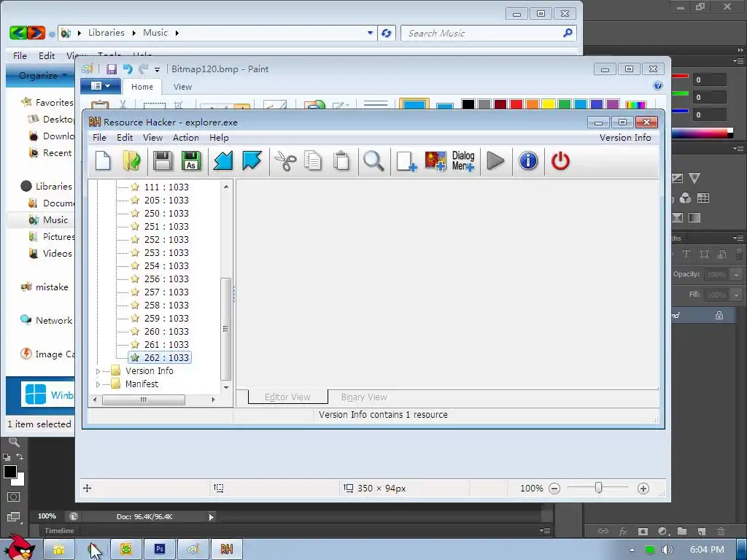Click the Paint save icon in title bar
The image size is (747, 560).
112,69
